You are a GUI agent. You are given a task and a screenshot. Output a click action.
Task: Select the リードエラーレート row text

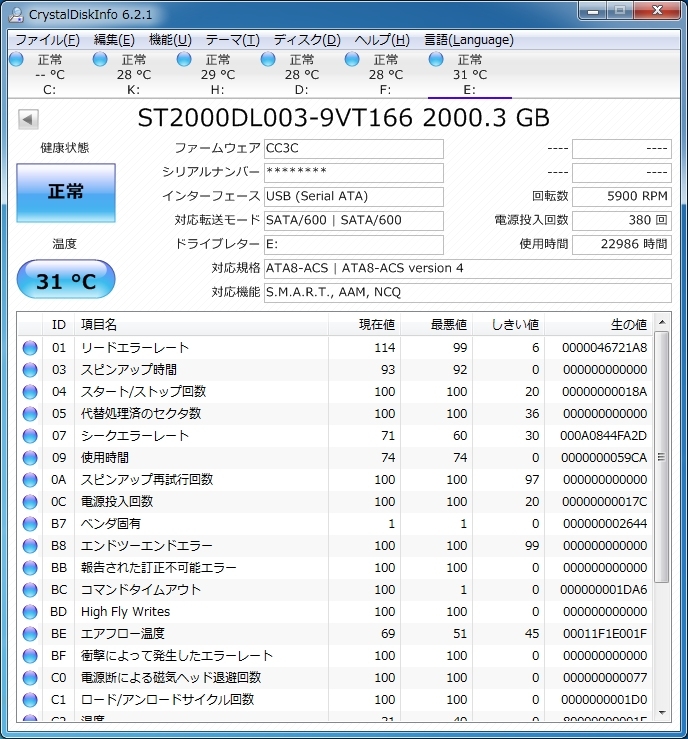[x=135, y=348]
